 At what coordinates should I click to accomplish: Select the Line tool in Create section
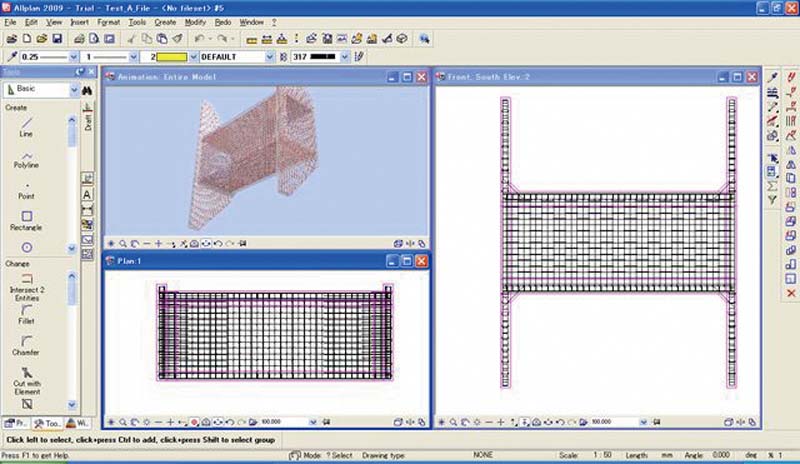pos(27,126)
